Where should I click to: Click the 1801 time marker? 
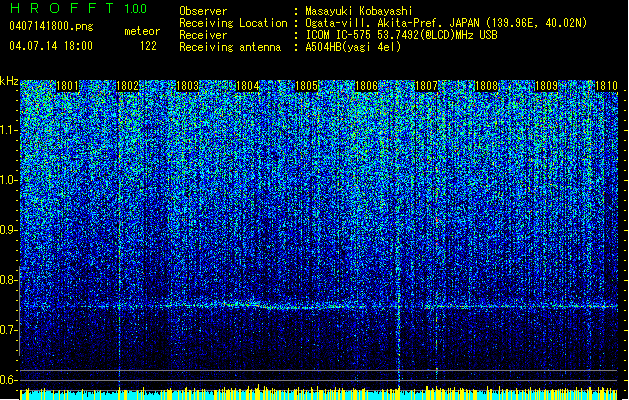(67, 86)
